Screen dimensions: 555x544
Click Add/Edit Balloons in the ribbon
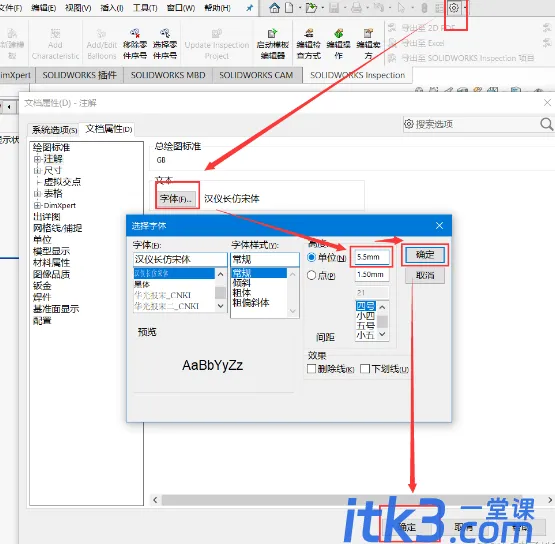(102, 44)
